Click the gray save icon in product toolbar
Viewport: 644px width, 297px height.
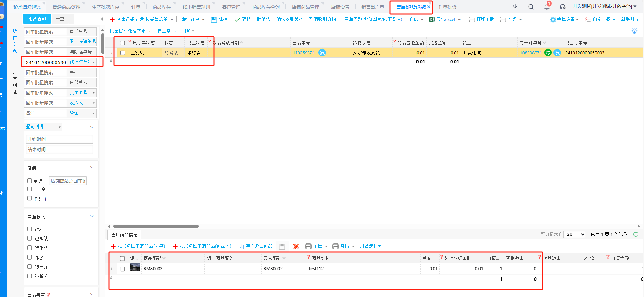[x=282, y=246]
